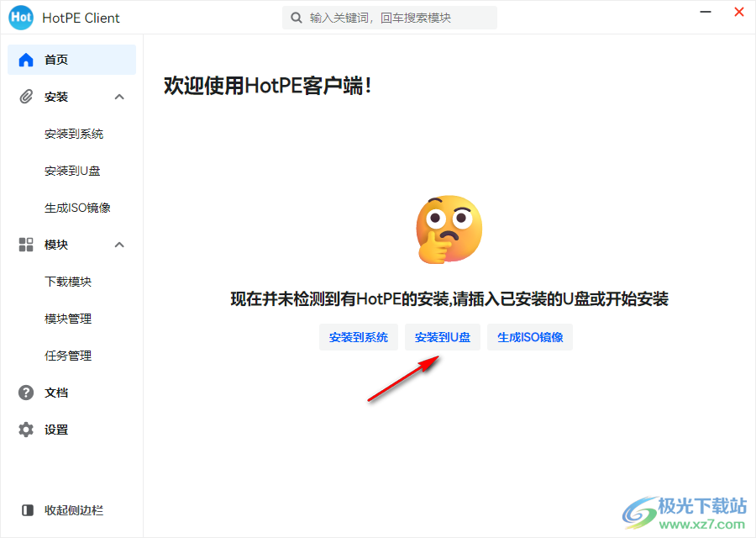Collapse the 模块 section chevron
Screen dimensions: 756x538
tap(119, 245)
